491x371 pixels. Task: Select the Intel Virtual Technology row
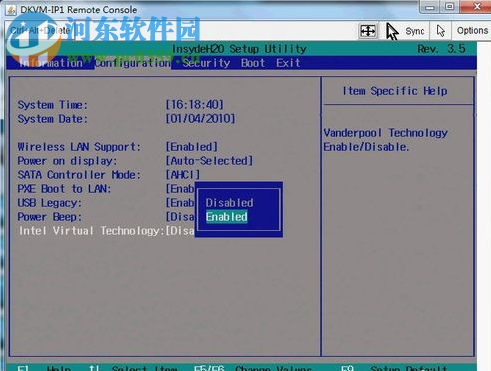point(106,231)
